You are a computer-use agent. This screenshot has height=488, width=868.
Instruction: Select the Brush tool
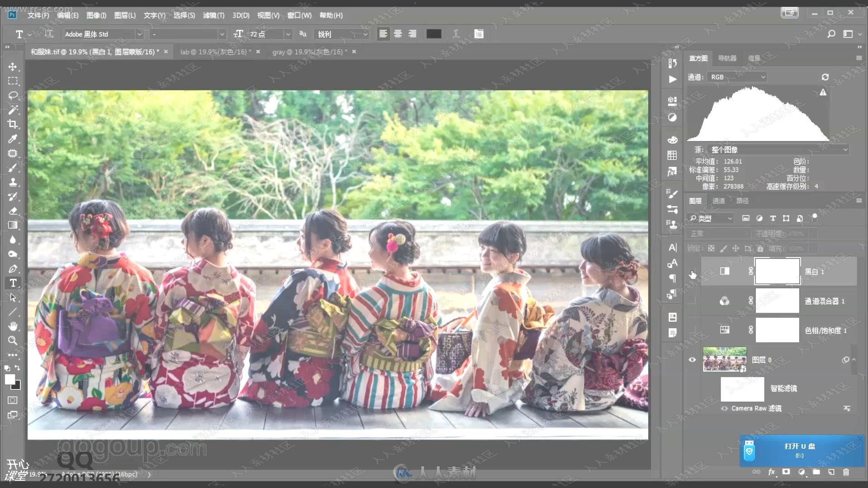point(13,168)
